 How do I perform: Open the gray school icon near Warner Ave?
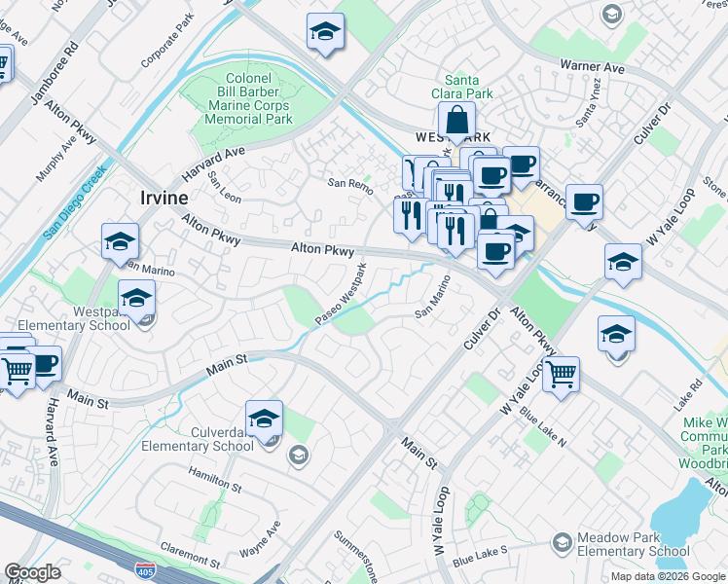(612, 15)
